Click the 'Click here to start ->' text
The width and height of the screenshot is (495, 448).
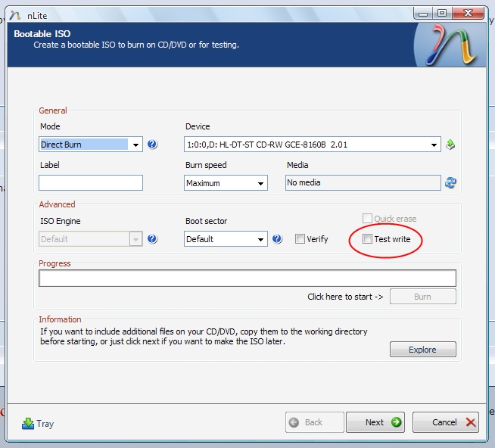[345, 297]
